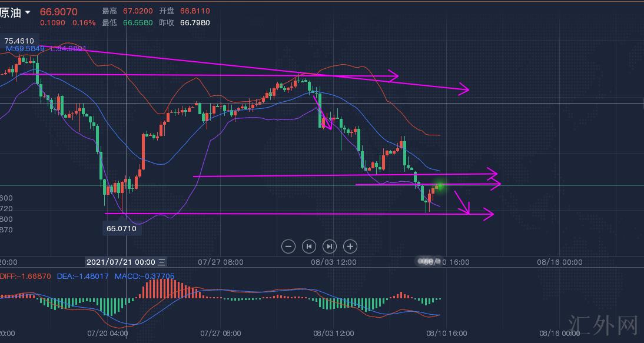Zoom in using the plus icon
The width and height of the screenshot is (644, 343).
tap(350, 247)
